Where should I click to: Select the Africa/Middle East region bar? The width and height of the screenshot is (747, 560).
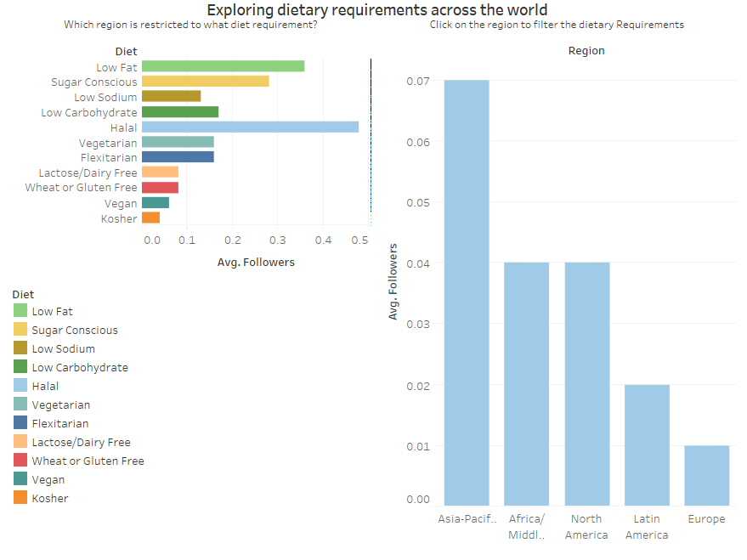click(526, 384)
